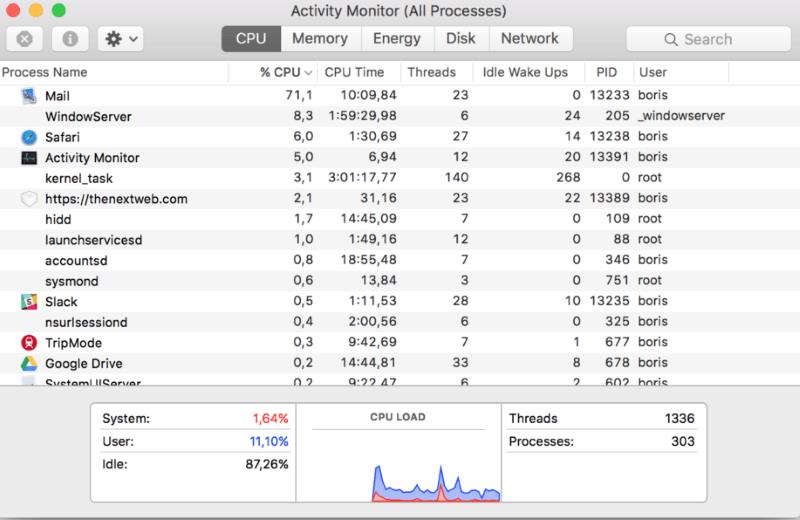
Task: Select the sysmond process row
Action: (x=400, y=281)
